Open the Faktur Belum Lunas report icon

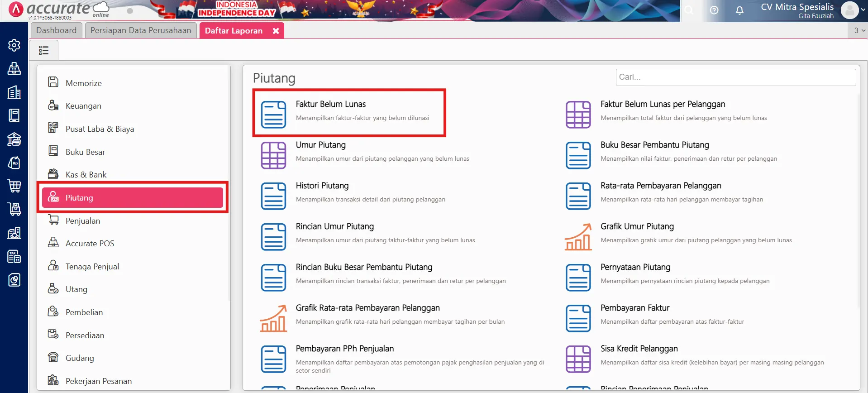tap(273, 115)
